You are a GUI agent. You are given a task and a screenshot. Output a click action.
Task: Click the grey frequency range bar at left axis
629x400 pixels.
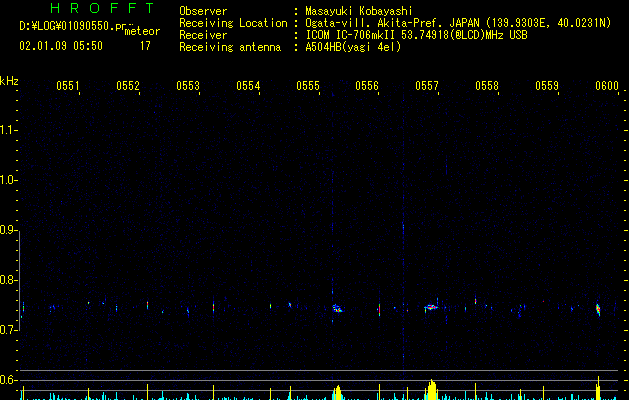(x=19, y=280)
